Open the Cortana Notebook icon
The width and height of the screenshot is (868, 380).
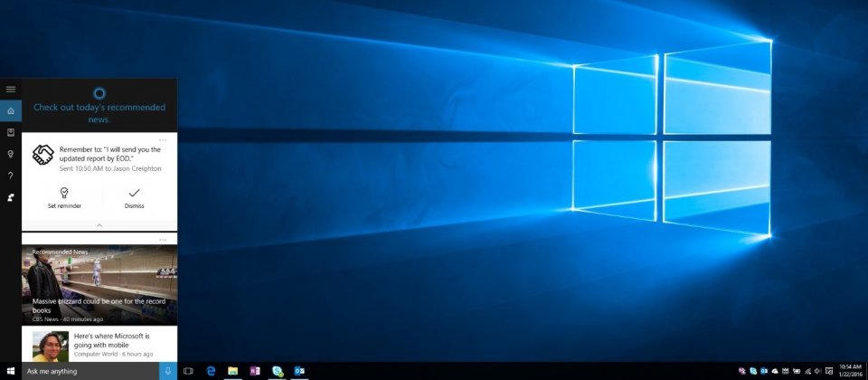point(11,132)
